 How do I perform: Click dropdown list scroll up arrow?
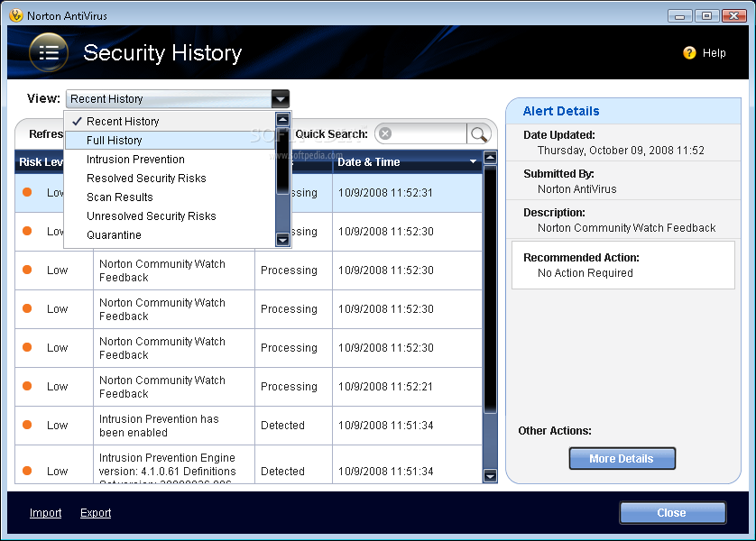pyautogui.click(x=282, y=119)
